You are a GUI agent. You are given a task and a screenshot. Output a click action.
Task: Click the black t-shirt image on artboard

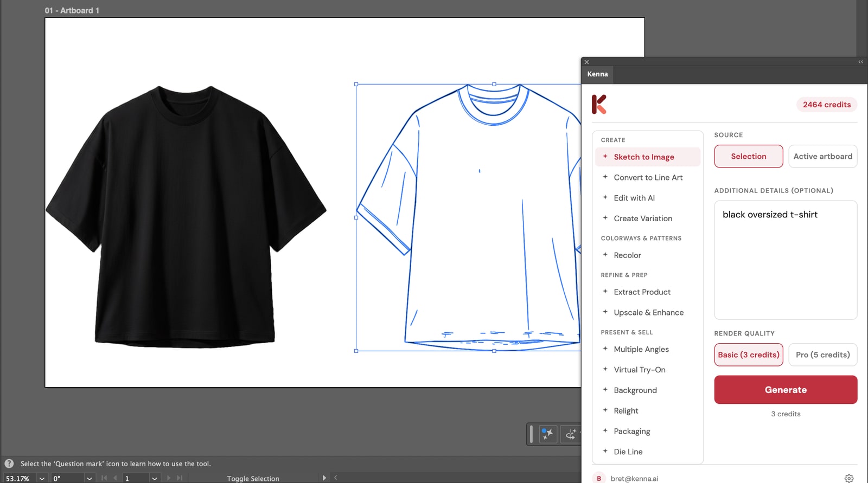[x=186, y=217]
